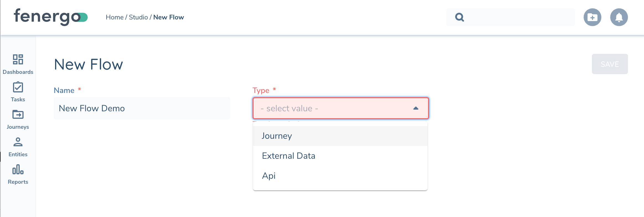Click the New Flow breadcrumb item

tap(169, 17)
